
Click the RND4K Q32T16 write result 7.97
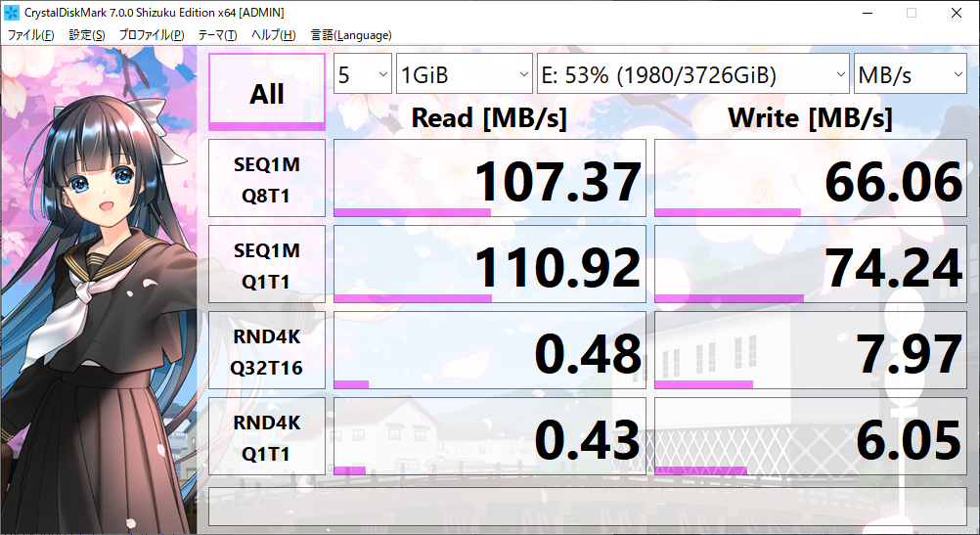[811, 350]
